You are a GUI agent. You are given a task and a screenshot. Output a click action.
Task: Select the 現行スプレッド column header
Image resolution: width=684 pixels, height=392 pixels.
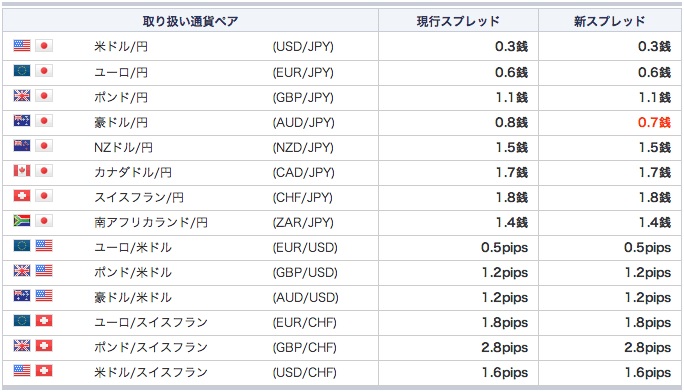pyautogui.click(x=458, y=21)
